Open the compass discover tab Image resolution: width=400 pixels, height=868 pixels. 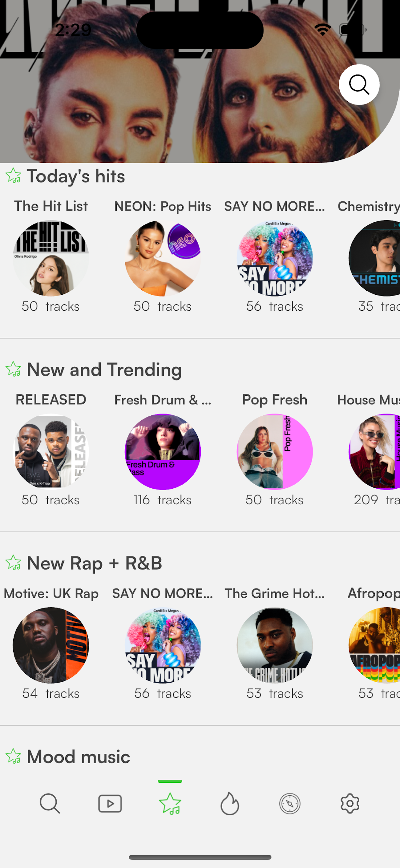[x=290, y=803]
